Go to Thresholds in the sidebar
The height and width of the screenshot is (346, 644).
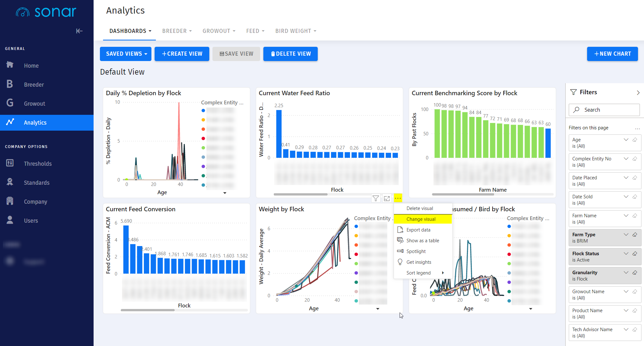pyautogui.click(x=38, y=164)
